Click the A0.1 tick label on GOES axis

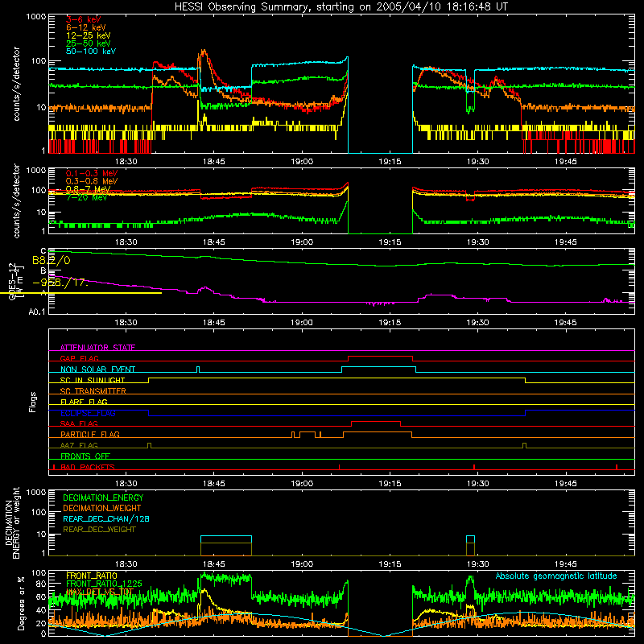point(37,312)
